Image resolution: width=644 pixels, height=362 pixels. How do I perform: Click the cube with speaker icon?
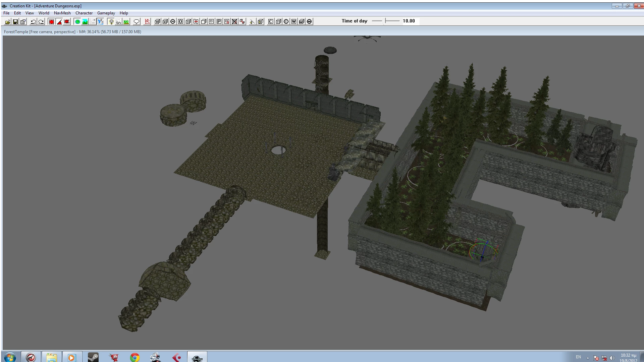point(260,22)
